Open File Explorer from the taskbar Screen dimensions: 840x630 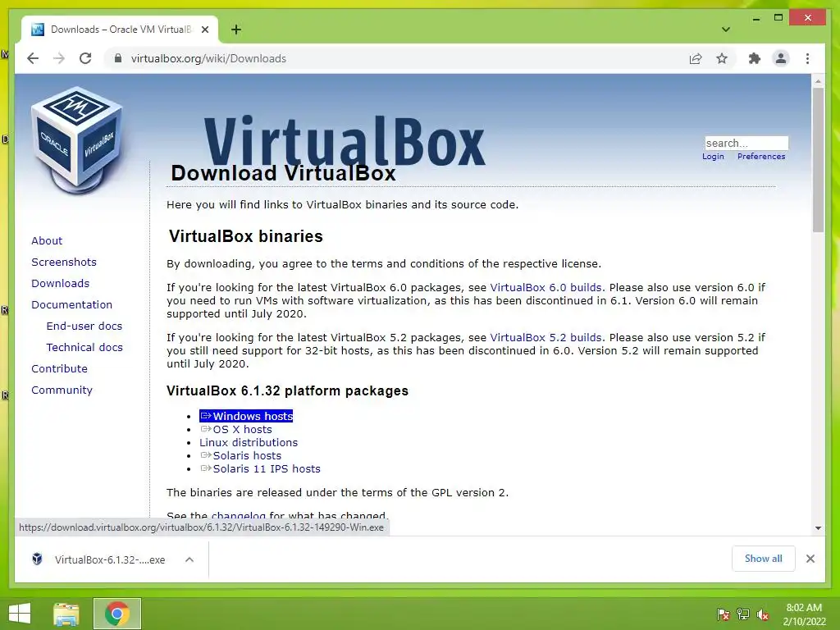[x=66, y=614]
